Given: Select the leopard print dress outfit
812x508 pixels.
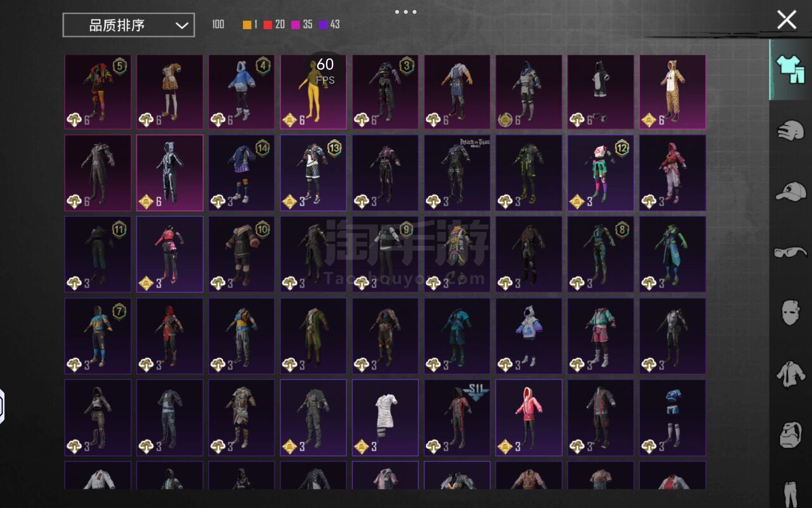Looking at the screenshot, I should [x=169, y=92].
